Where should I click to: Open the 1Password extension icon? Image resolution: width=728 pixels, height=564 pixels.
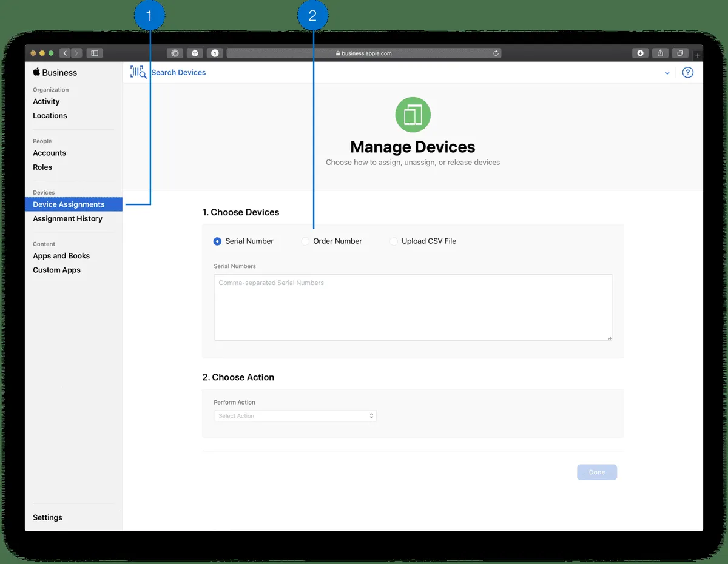[175, 53]
